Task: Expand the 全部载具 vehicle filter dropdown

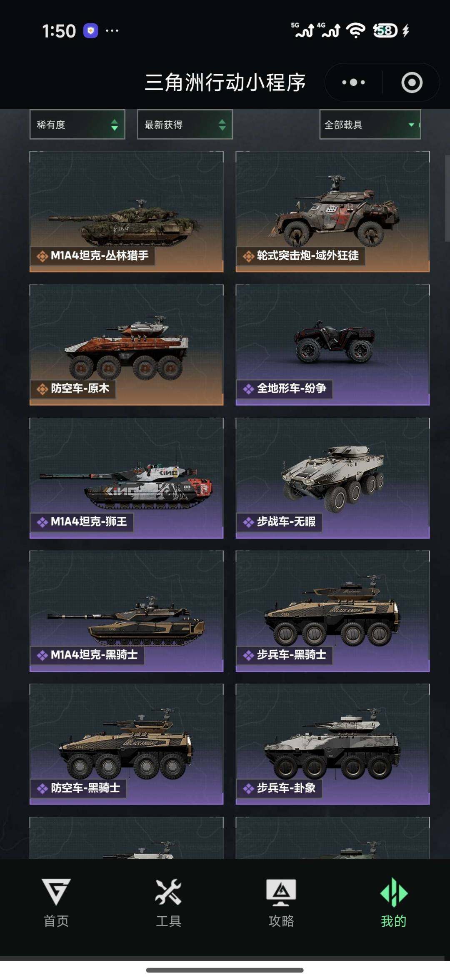Action: tap(370, 124)
